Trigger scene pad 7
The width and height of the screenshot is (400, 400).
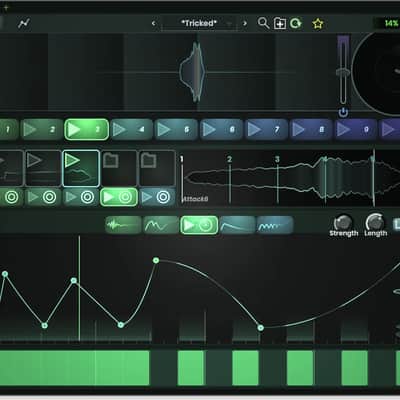(266, 129)
